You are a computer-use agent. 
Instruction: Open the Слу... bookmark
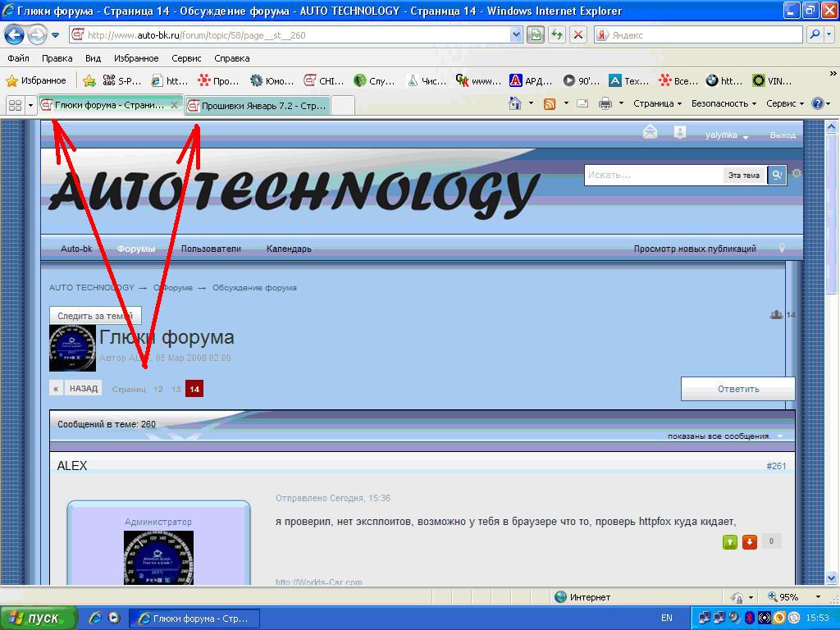pos(374,81)
